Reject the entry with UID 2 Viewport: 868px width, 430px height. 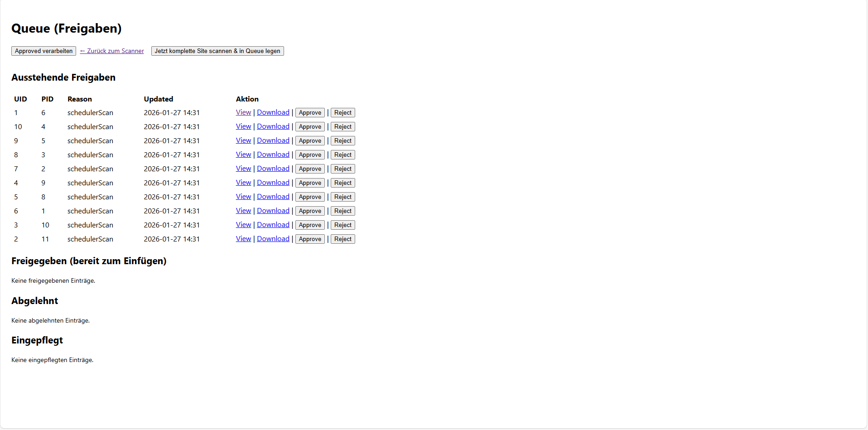pos(342,239)
